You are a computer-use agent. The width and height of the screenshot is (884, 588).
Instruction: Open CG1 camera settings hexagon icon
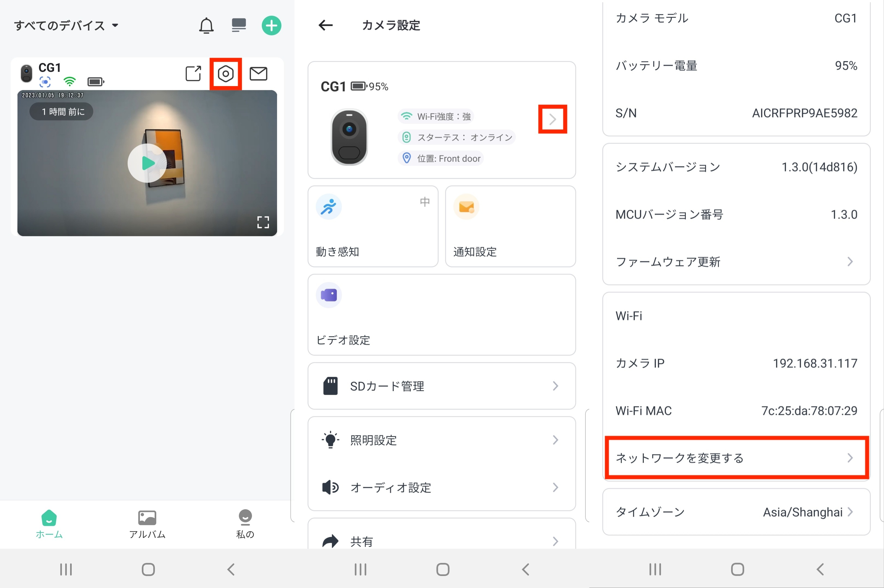[225, 74]
